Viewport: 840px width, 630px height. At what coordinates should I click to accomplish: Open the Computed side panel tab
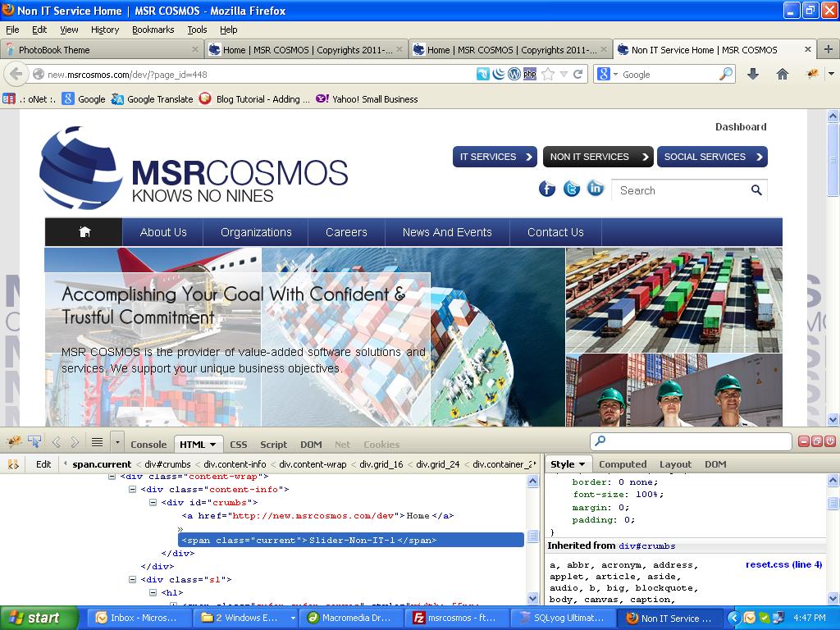(623, 464)
